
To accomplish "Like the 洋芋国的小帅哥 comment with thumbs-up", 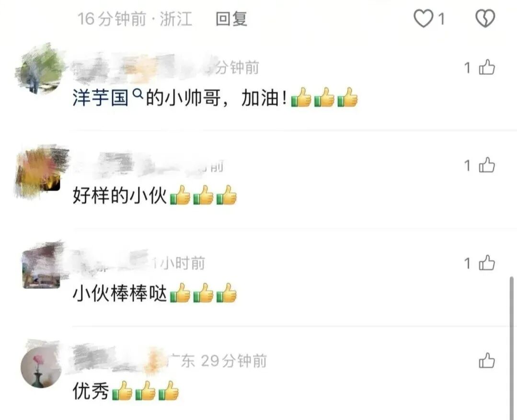I will (x=487, y=68).
